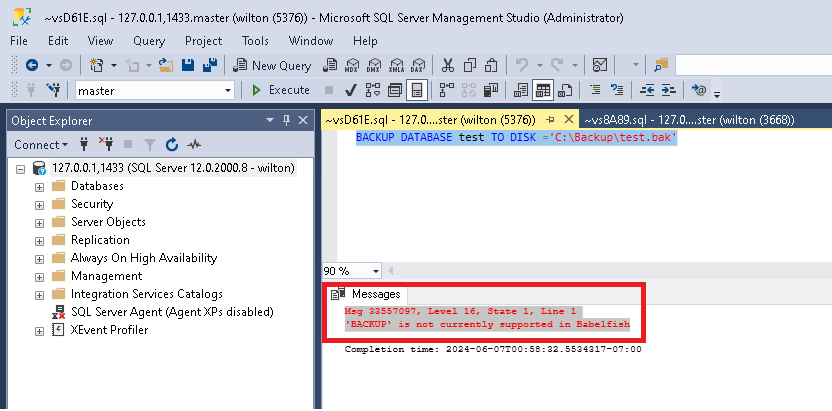832x411 pixels.
Task: Click Object Explorer Disconnect icon
Action: click(x=106, y=144)
